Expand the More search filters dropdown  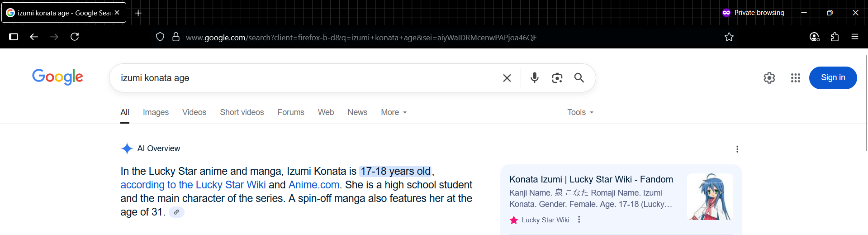394,112
